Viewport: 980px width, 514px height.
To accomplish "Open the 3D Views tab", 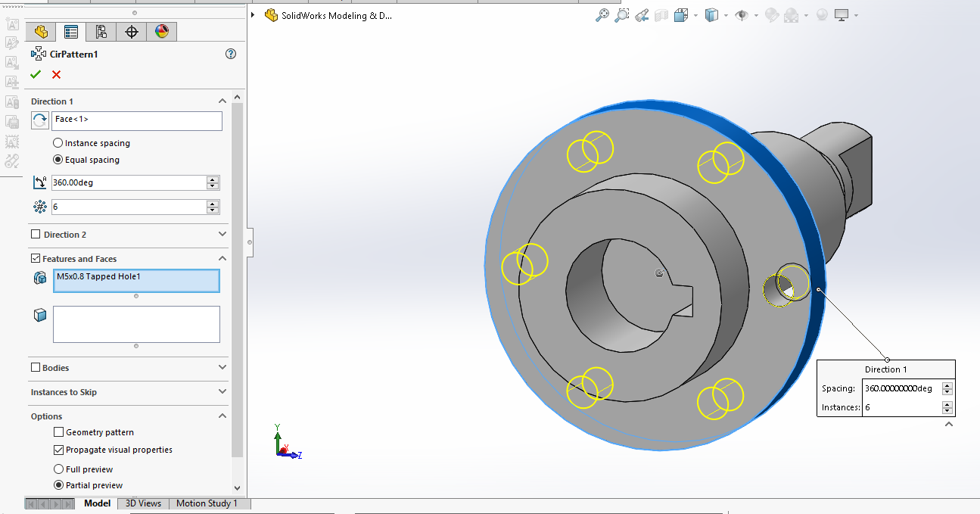I will pyautogui.click(x=143, y=503).
